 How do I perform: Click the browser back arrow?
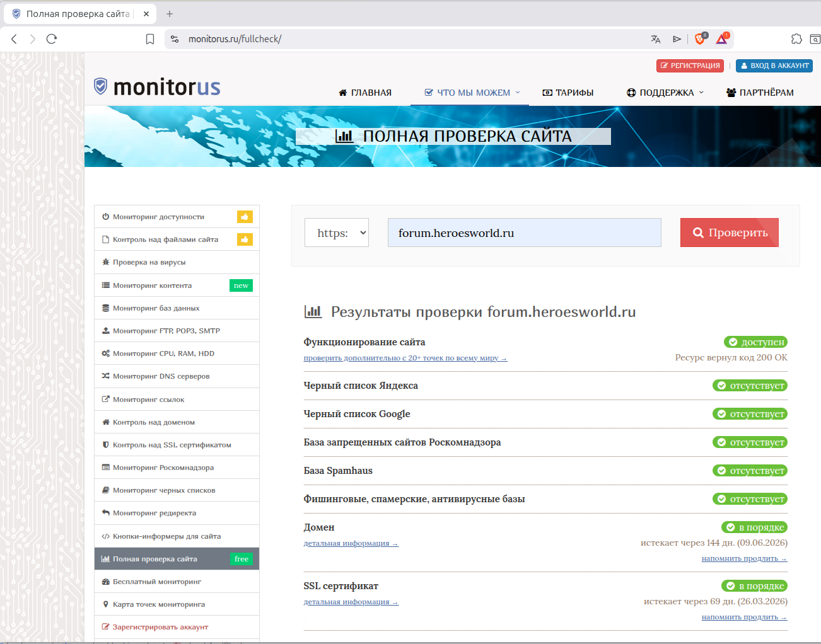click(x=14, y=39)
